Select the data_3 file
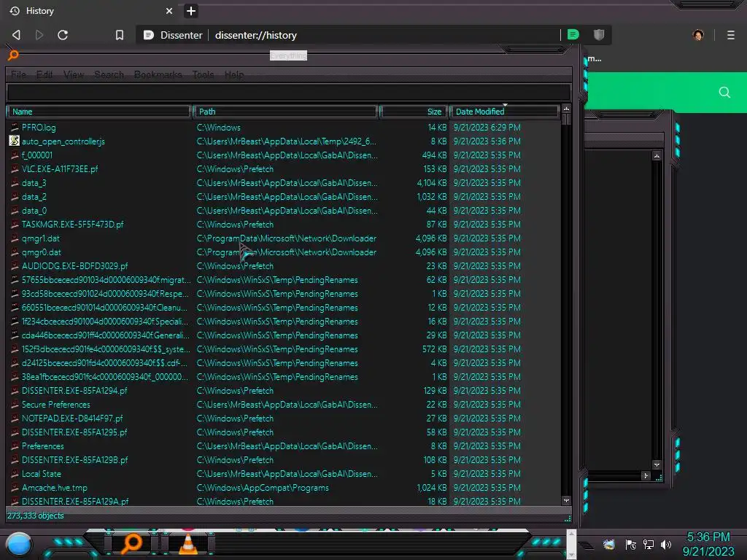 [x=34, y=183]
